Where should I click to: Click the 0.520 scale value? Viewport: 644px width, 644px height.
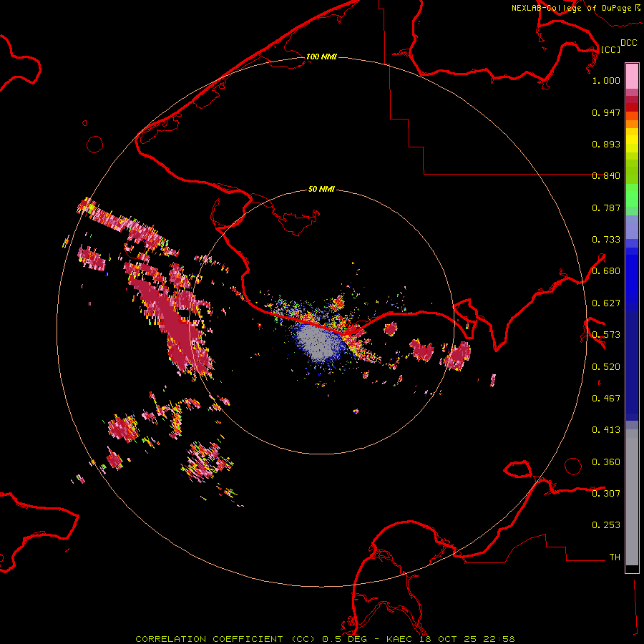pyautogui.click(x=606, y=367)
